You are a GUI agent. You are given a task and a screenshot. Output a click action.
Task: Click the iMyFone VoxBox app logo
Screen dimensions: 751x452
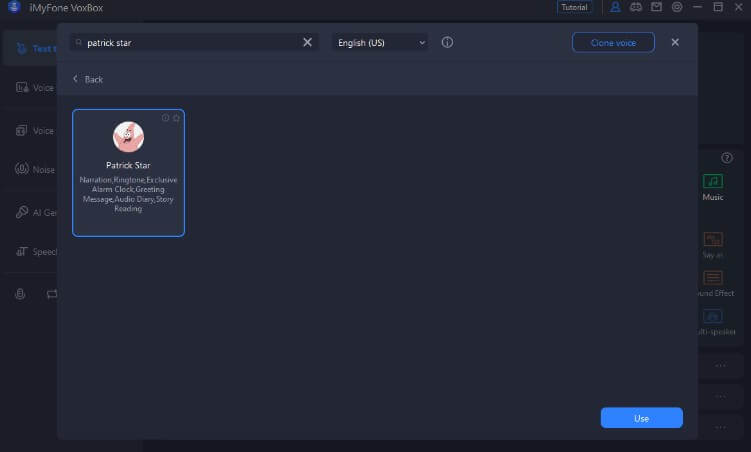coord(14,7)
